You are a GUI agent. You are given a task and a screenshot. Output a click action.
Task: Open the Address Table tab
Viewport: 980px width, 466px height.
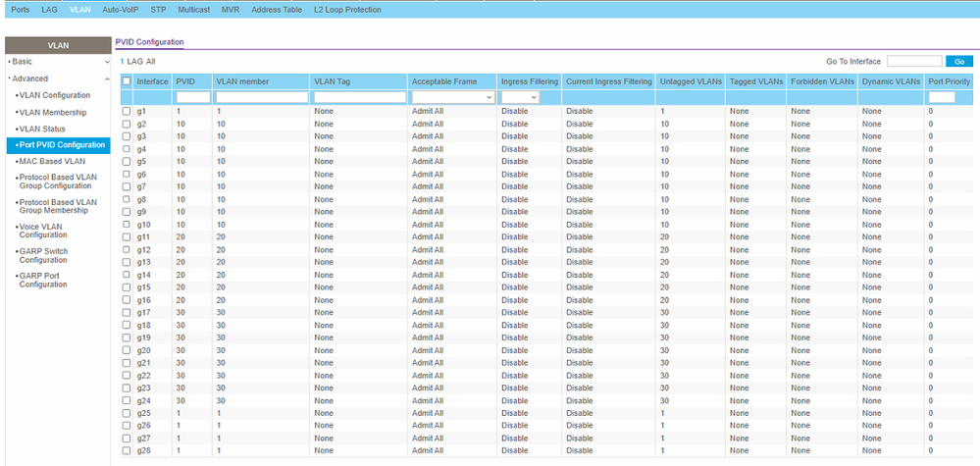pos(279,9)
